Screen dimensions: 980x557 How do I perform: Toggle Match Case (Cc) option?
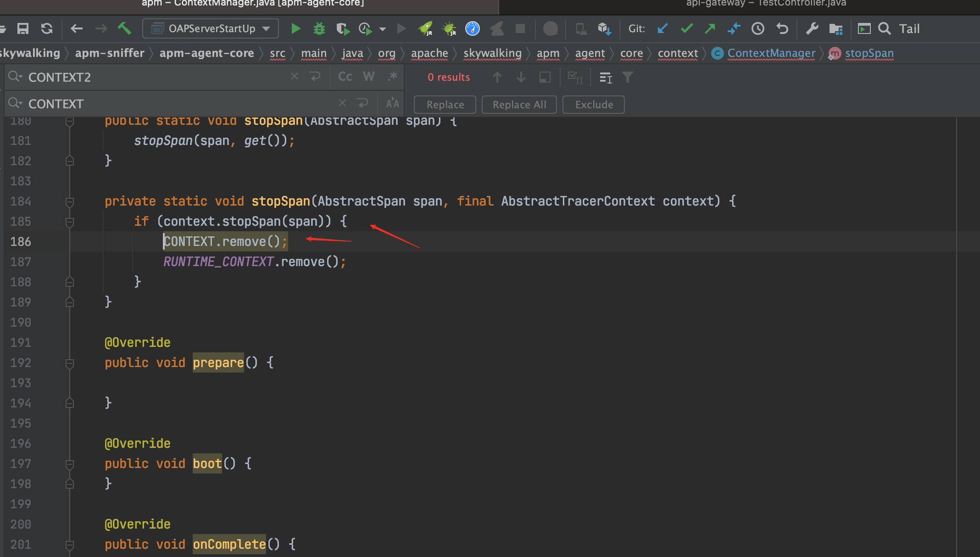point(345,77)
